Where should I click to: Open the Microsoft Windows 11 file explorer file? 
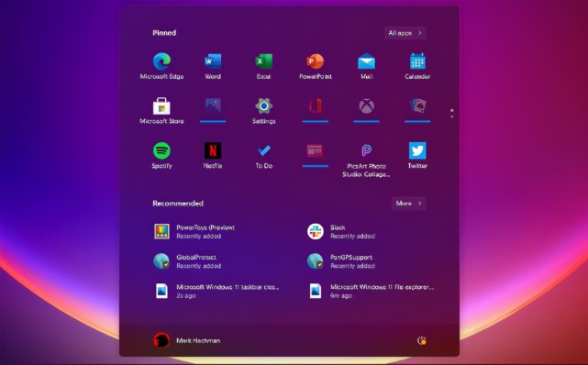click(371, 291)
